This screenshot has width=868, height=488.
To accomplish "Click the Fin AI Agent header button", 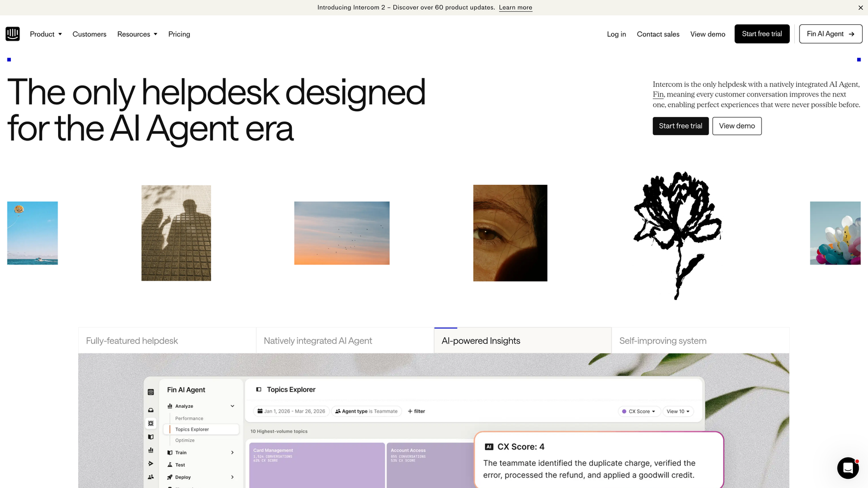I will (831, 34).
